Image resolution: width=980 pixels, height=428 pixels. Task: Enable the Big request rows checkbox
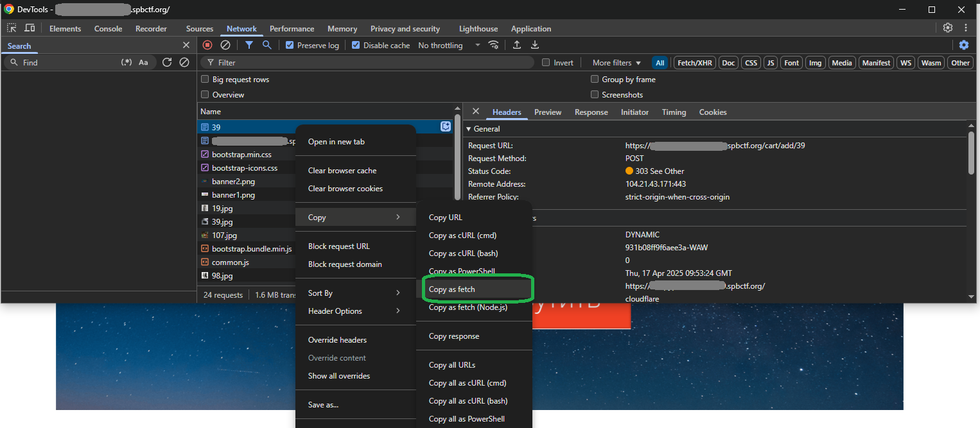click(206, 80)
